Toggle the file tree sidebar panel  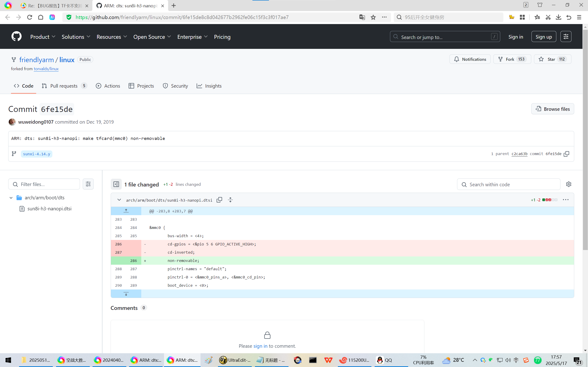[x=116, y=184]
